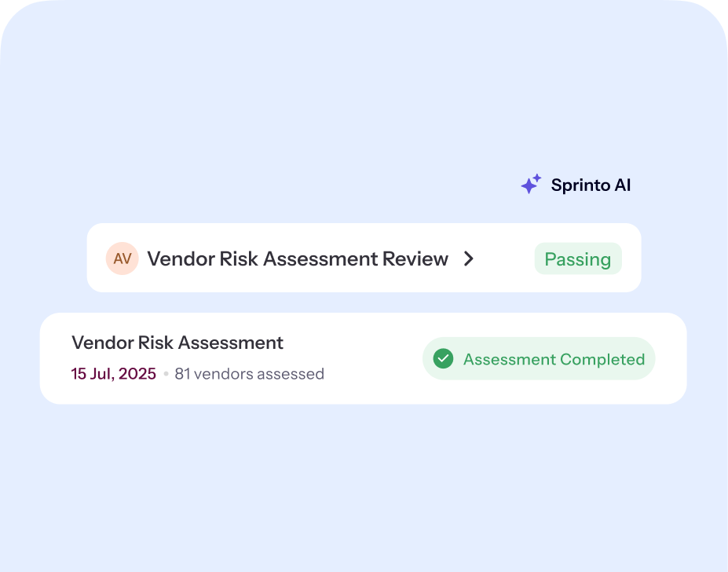728x572 pixels.
Task: Click the AV avatar circle
Action: point(123,258)
